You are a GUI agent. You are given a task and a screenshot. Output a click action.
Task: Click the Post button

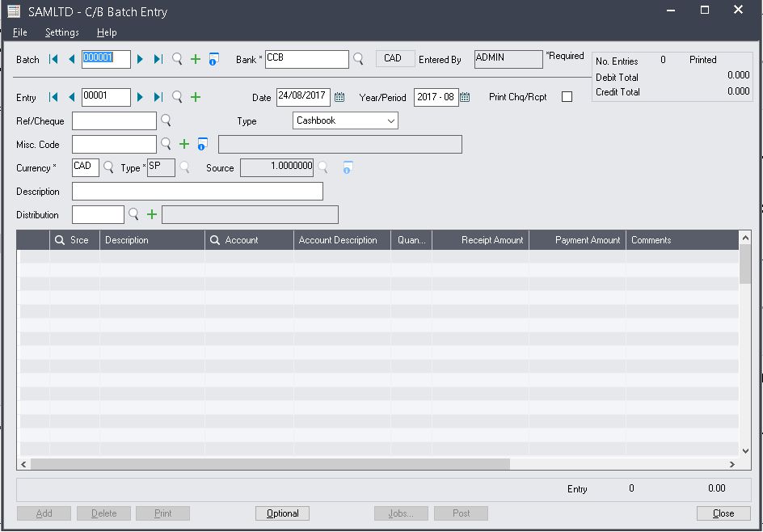pyautogui.click(x=461, y=513)
